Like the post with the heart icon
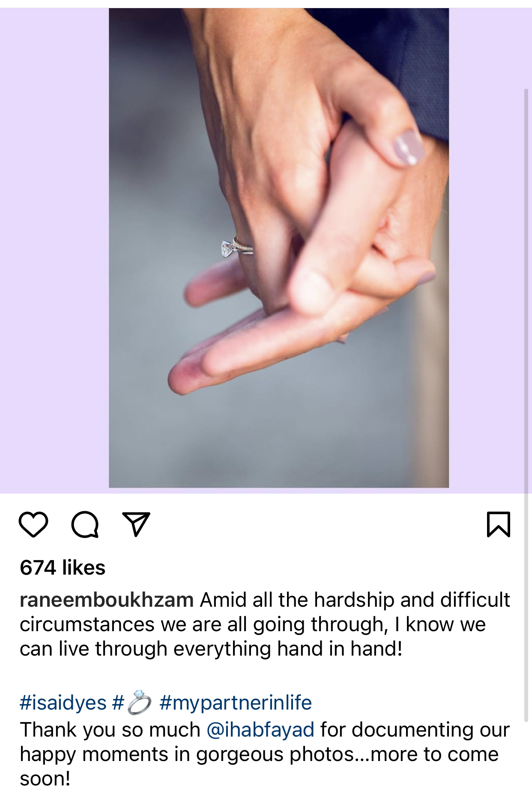Screen dimensions: 532x797 pos(33,524)
